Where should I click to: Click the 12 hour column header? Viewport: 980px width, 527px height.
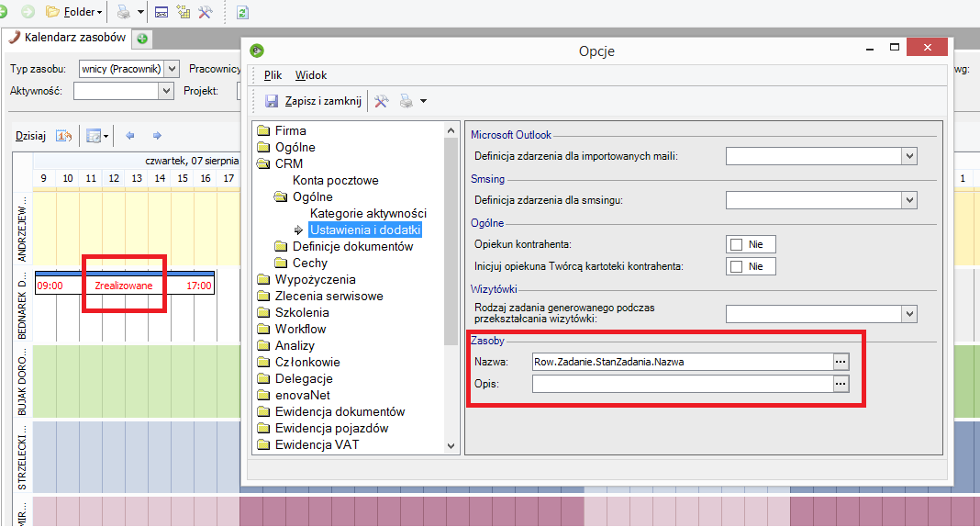tap(114, 179)
